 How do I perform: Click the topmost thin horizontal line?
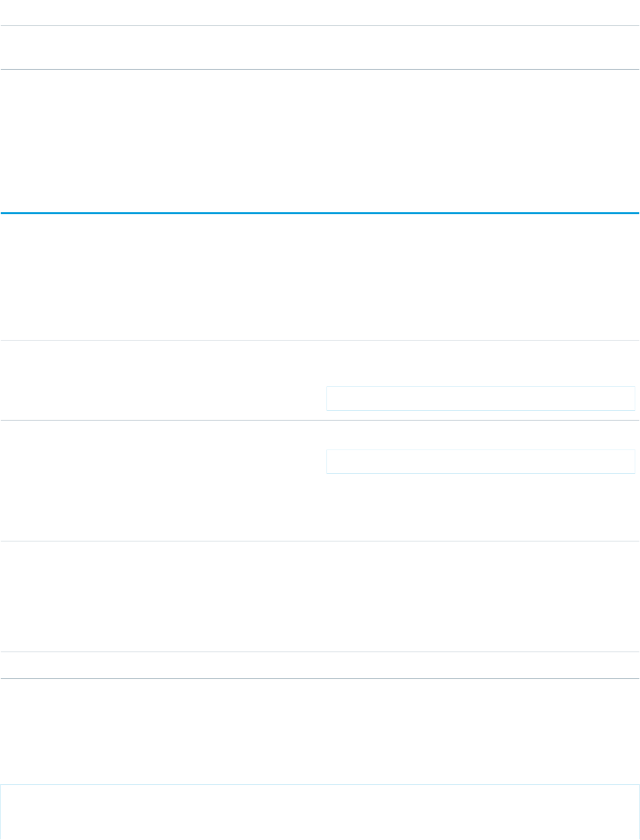pyautogui.click(x=320, y=26)
